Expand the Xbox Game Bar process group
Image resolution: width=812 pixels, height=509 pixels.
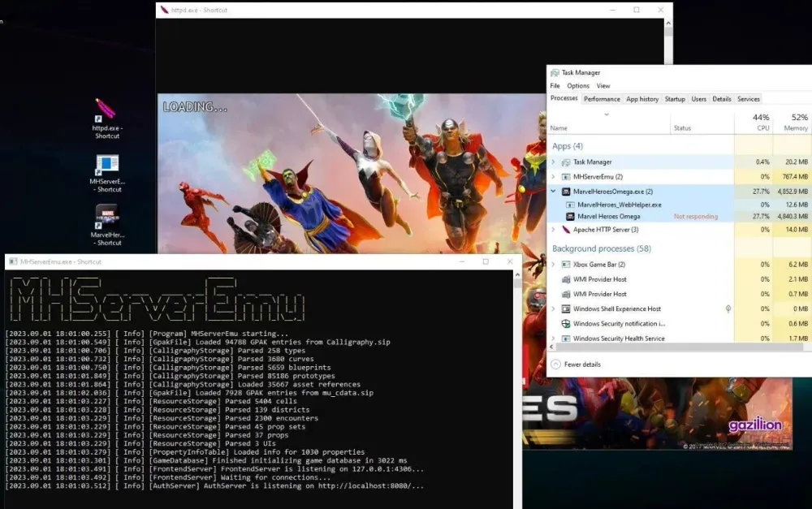(x=554, y=265)
